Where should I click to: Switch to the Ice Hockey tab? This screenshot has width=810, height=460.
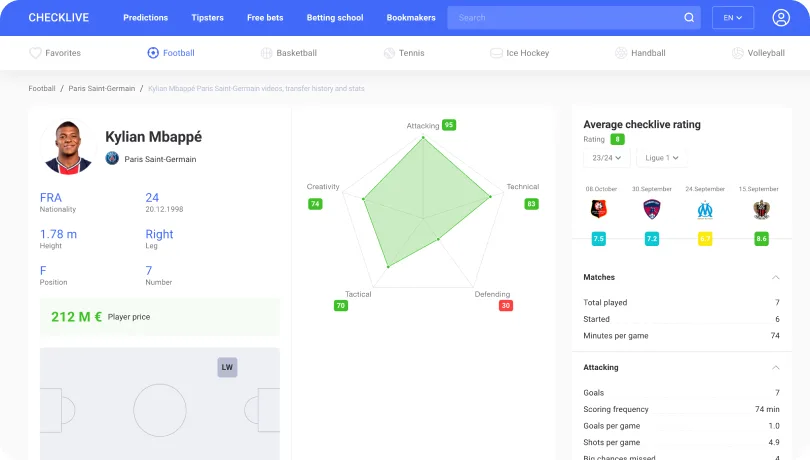(x=520, y=53)
